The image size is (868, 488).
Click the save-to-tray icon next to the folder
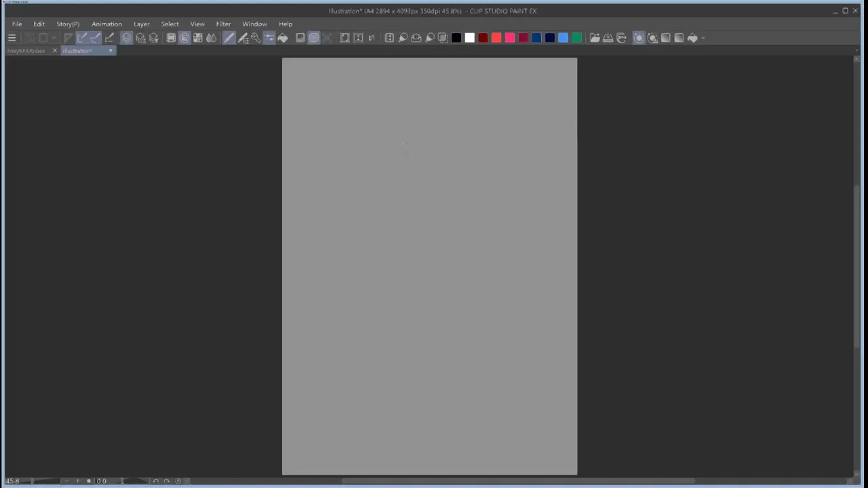608,38
